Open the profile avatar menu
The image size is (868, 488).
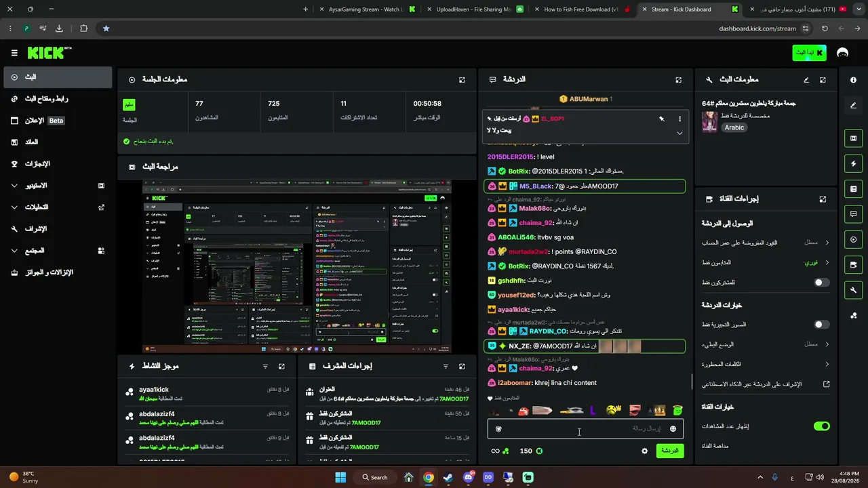click(842, 53)
